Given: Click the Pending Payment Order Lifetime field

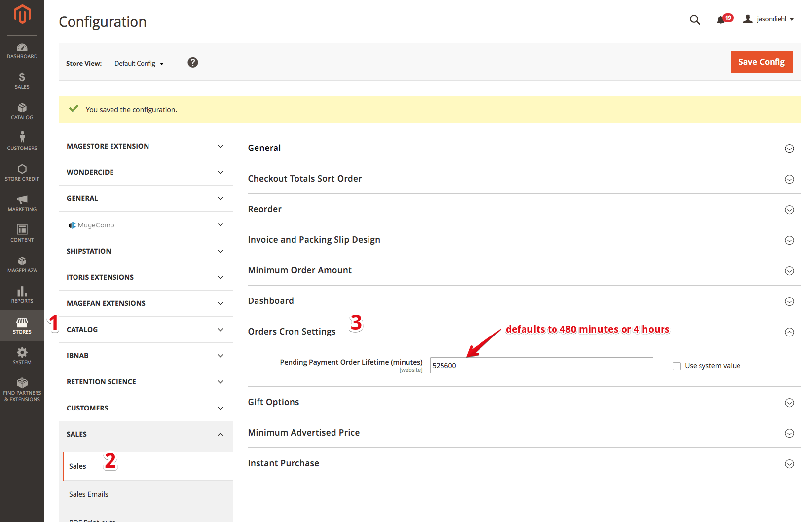Looking at the screenshot, I should 541,365.
